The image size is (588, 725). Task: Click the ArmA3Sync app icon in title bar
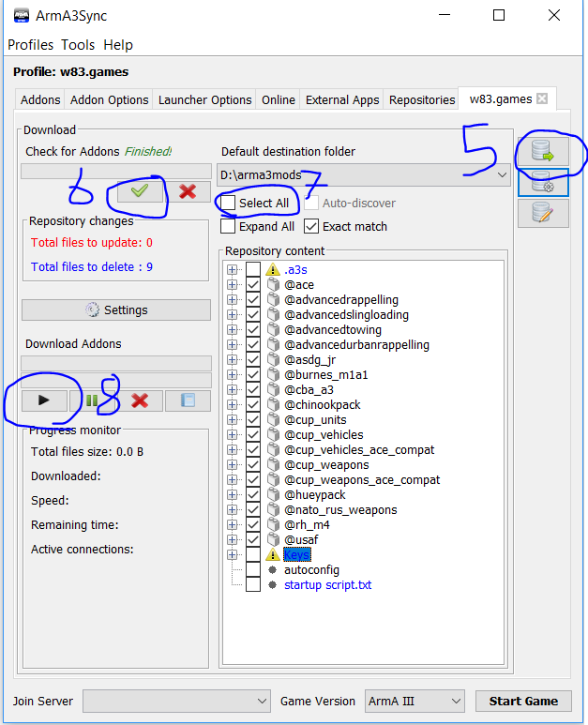click(22, 16)
